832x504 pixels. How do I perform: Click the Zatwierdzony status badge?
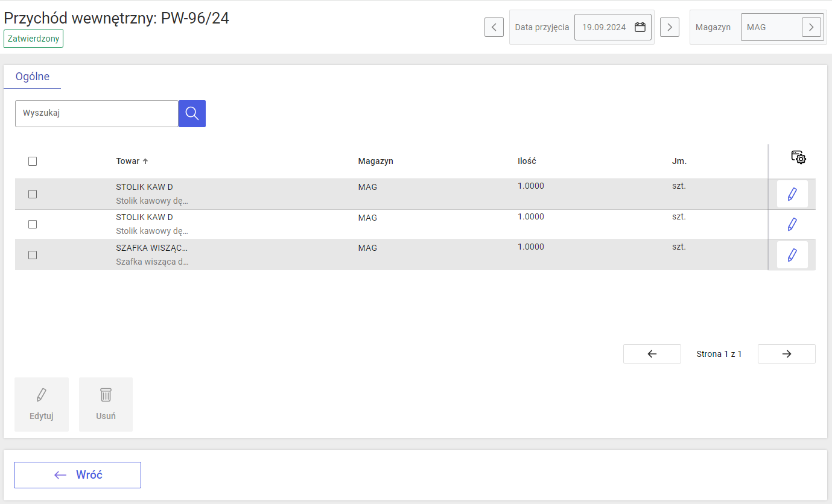[33, 39]
